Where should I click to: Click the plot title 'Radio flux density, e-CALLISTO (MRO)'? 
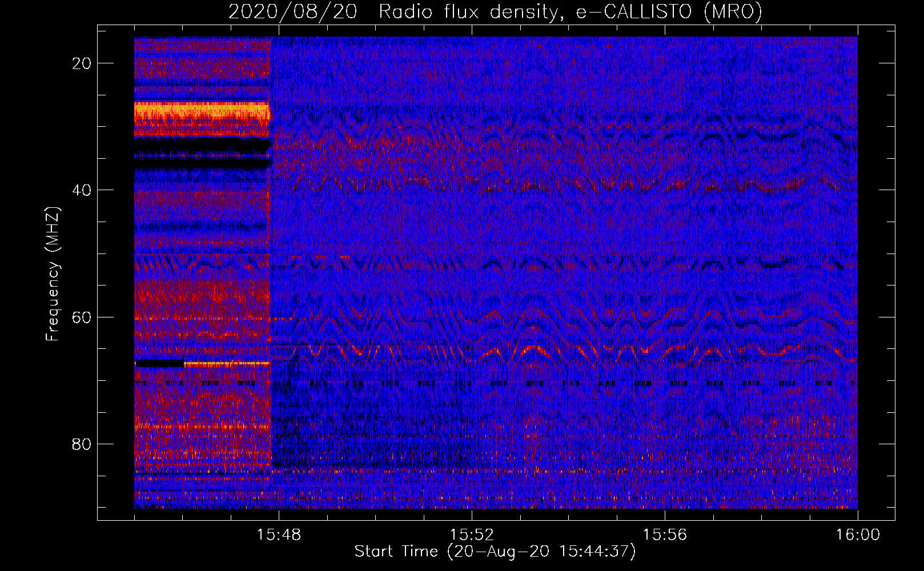click(x=571, y=11)
